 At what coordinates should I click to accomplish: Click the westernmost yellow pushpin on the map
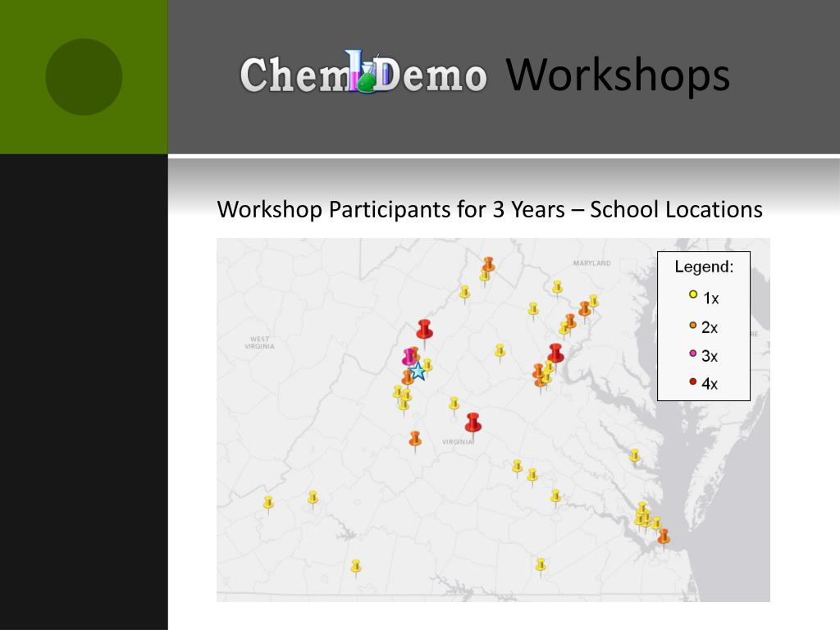[268, 504]
